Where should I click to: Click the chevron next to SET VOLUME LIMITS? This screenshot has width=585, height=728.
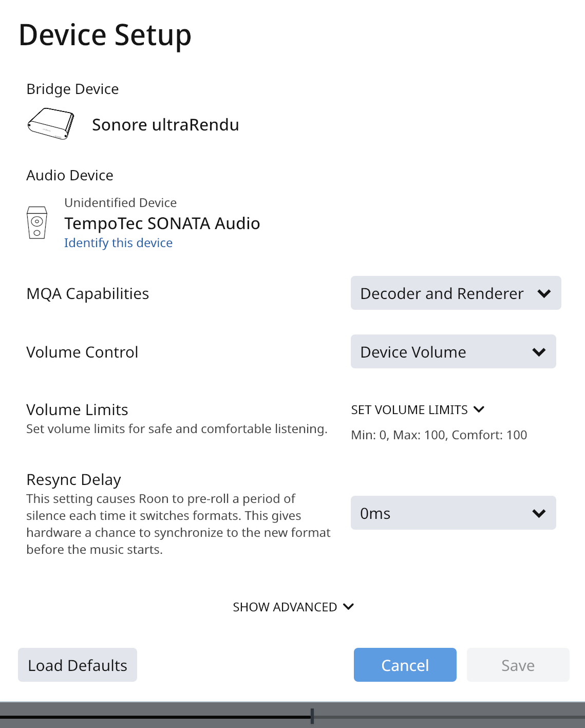[x=479, y=409]
